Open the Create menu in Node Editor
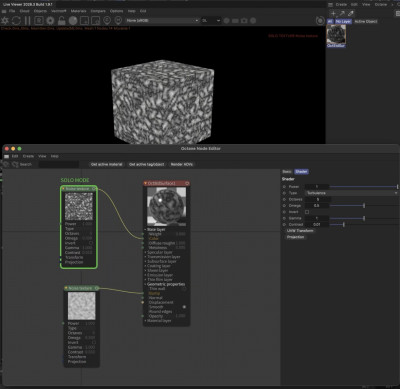Screen dimensions: 400x389 pyautogui.click(x=28, y=156)
